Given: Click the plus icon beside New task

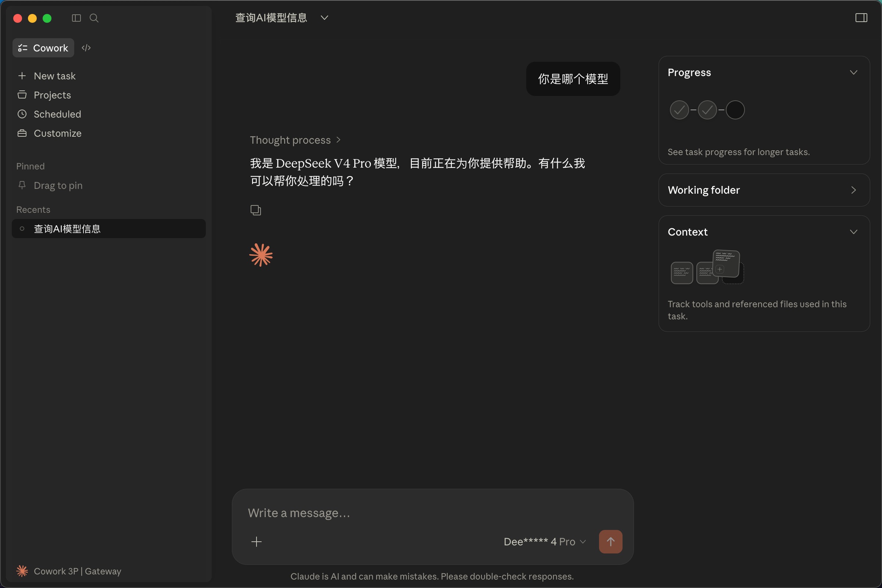Looking at the screenshot, I should [x=22, y=76].
